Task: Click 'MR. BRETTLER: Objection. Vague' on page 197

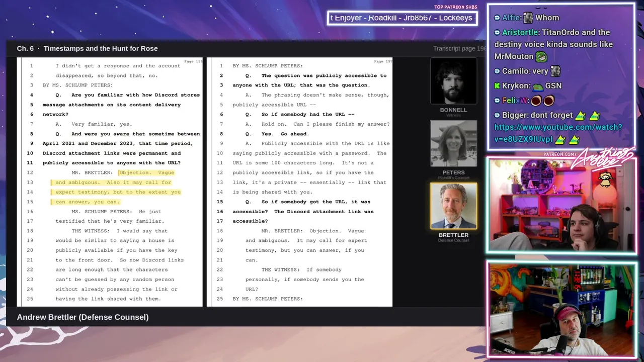Action: coord(312,231)
